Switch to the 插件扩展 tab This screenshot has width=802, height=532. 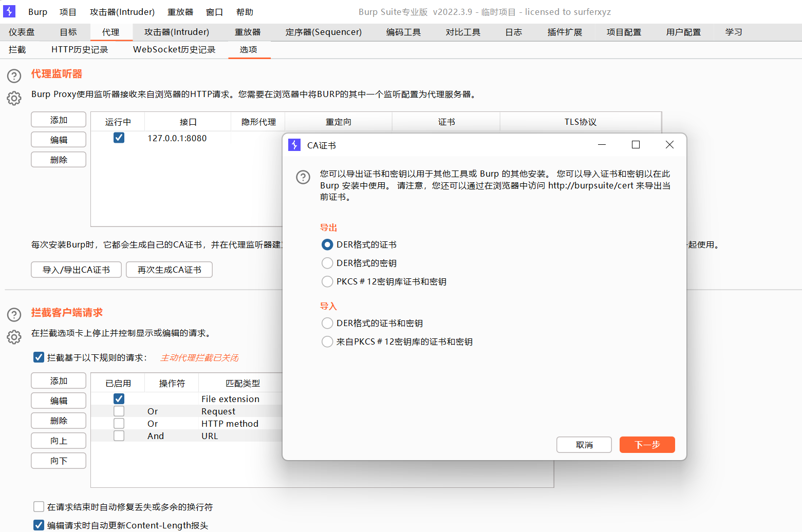[x=565, y=32]
